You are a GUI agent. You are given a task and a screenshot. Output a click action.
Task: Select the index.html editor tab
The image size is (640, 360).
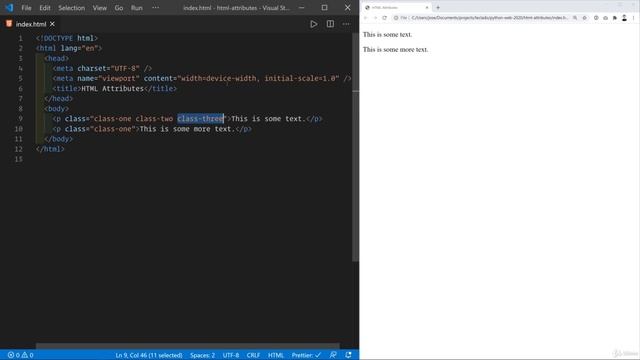click(31, 24)
